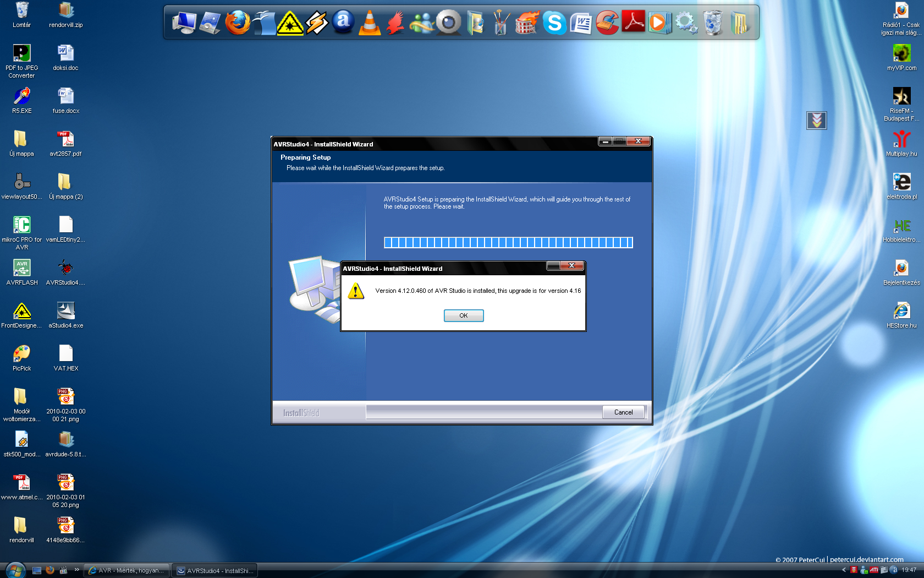Select the Hobbielektro desktop shortcut

coord(902,230)
